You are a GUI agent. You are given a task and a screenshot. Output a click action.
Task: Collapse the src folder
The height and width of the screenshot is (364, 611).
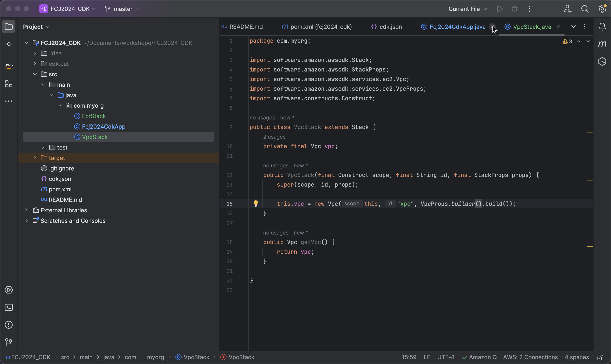pos(35,74)
